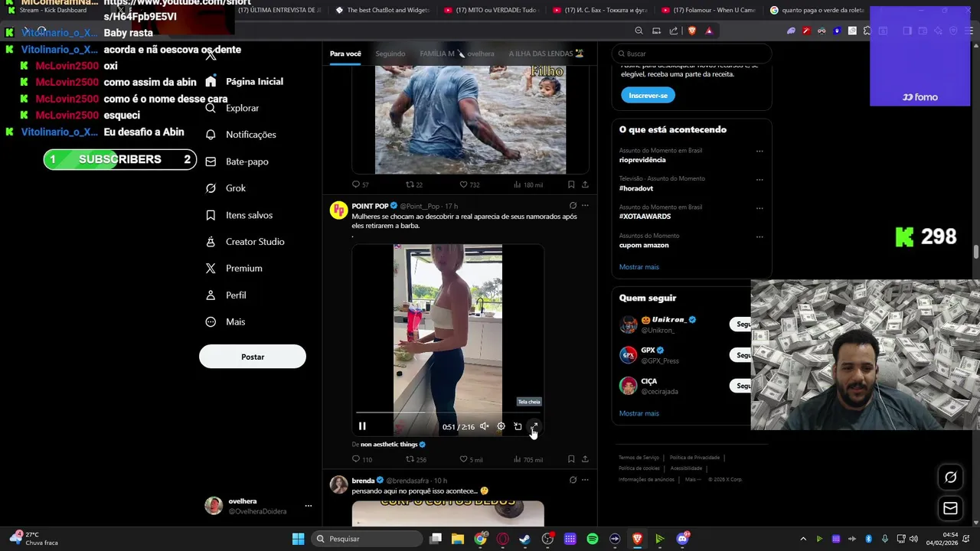View POINT POP post analytics
This screenshot has width=980, height=551.
click(x=528, y=459)
